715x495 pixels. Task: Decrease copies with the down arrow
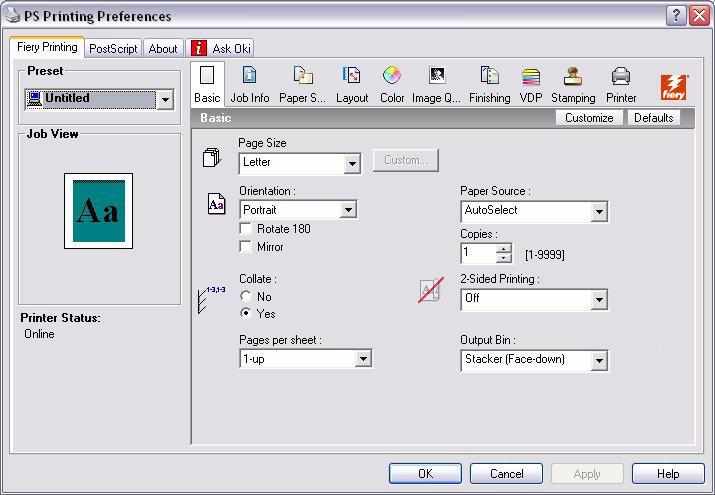[503, 258]
